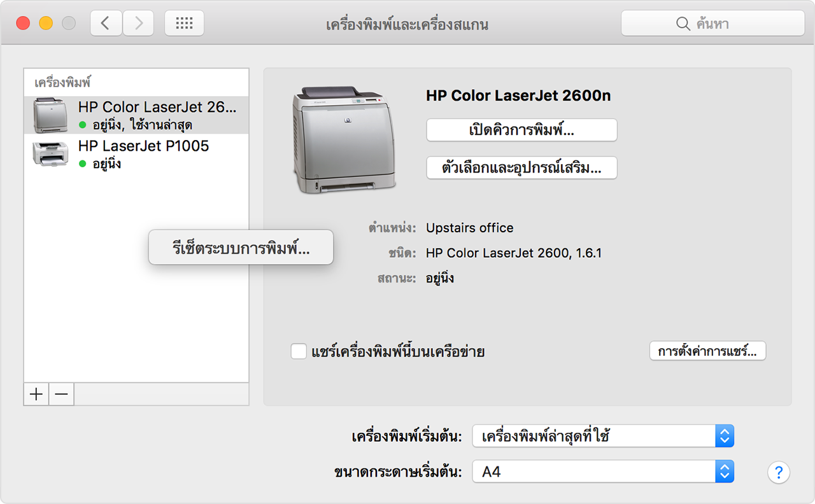Click the green status dot for HP LaserJet P1005
This screenshot has height=504, width=815.
click(82, 164)
